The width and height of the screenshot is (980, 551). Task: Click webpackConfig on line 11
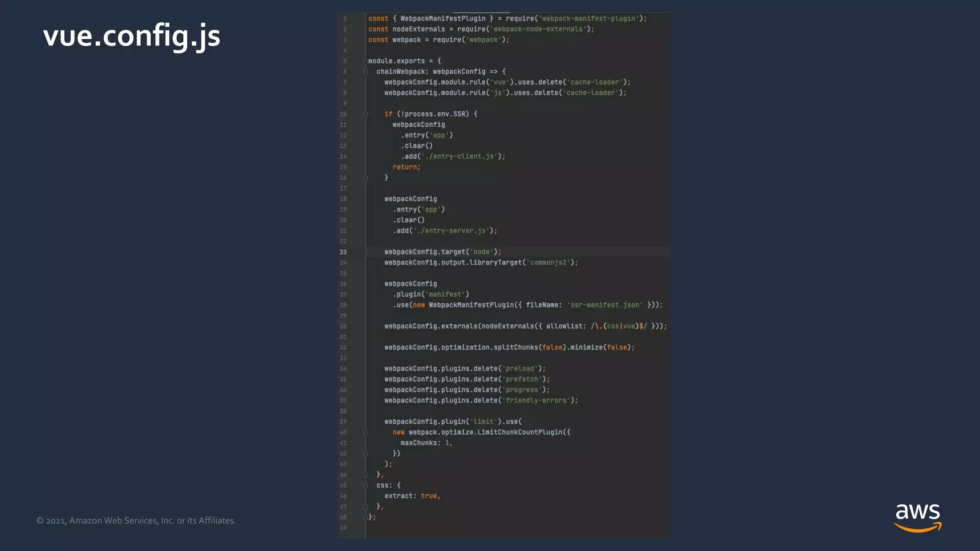[x=419, y=125]
